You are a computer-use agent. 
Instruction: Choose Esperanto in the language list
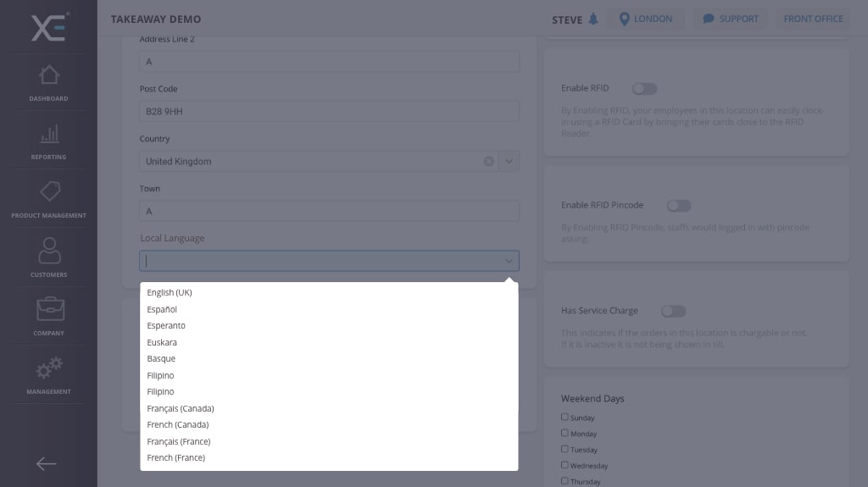166,325
